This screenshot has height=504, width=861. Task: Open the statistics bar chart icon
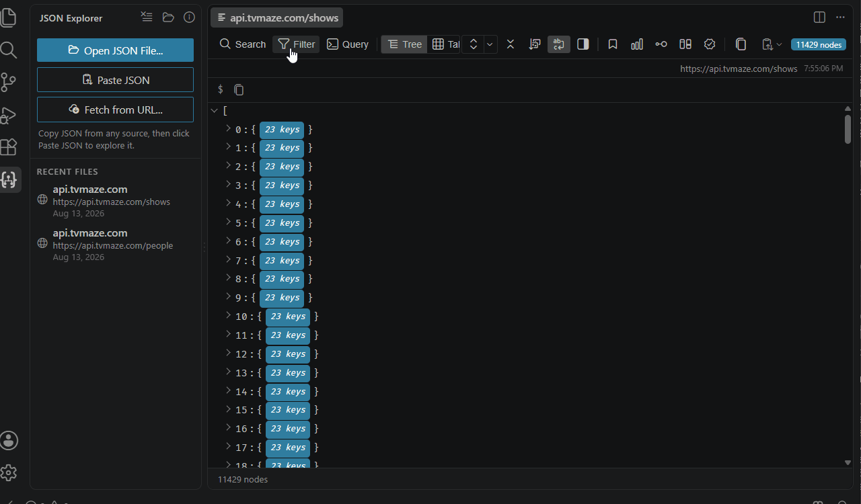click(x=637, y=44)
